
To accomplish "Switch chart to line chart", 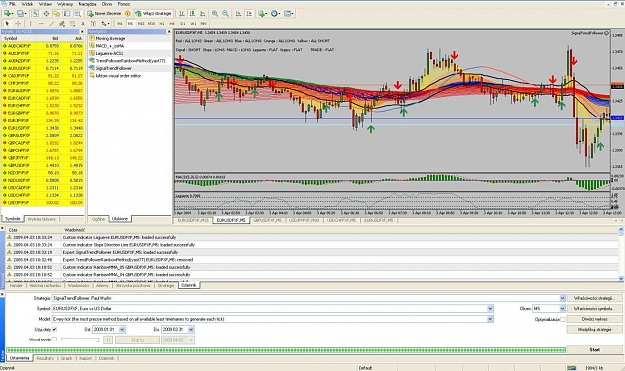I will click(202, 14).
